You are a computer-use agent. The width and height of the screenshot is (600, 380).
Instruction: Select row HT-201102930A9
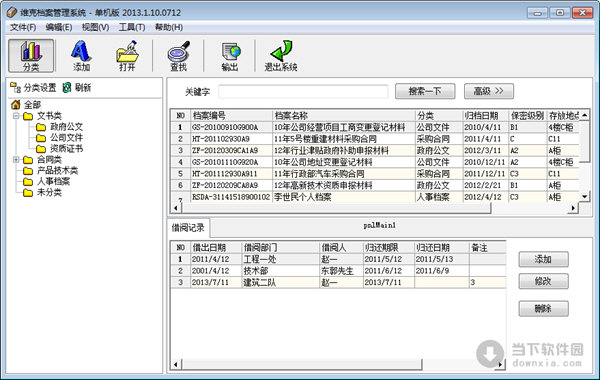pyautogui.click(x=375, y=139)
